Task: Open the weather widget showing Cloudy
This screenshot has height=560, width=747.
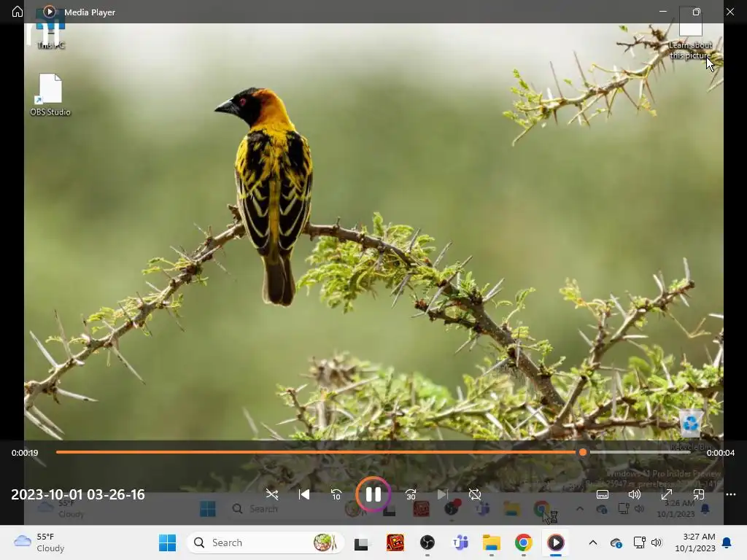Action: click(39, 542)
